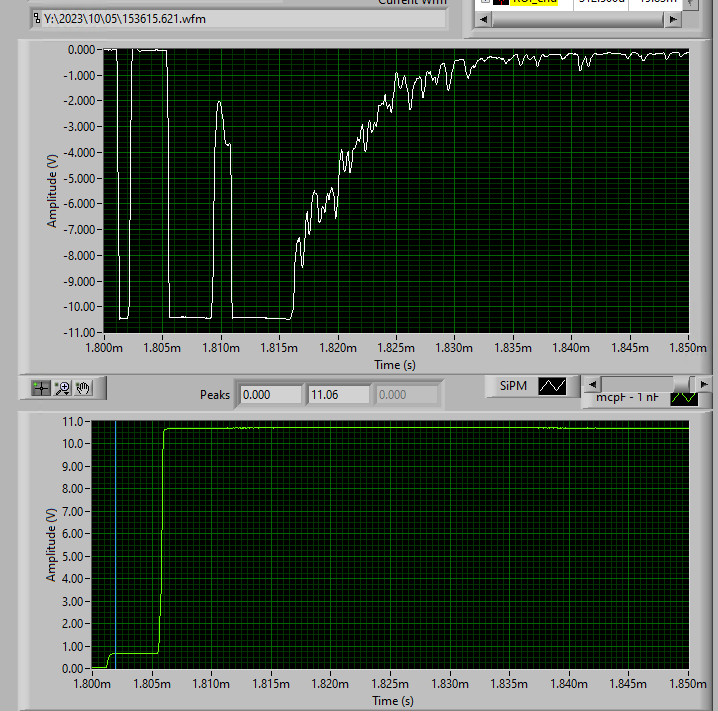Click the mcpF - 1 nF legend label
Image resolution: width=718 pixels, height=711 pixels.
[627, 397]
